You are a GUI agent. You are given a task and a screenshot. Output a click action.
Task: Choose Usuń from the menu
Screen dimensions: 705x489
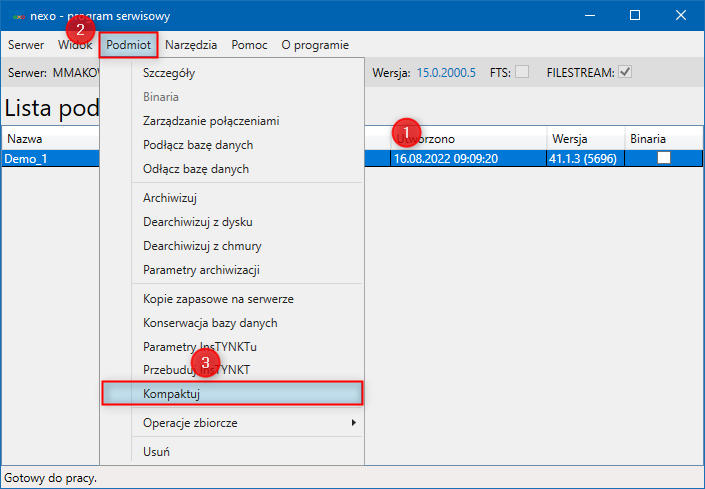pos(232,452)
